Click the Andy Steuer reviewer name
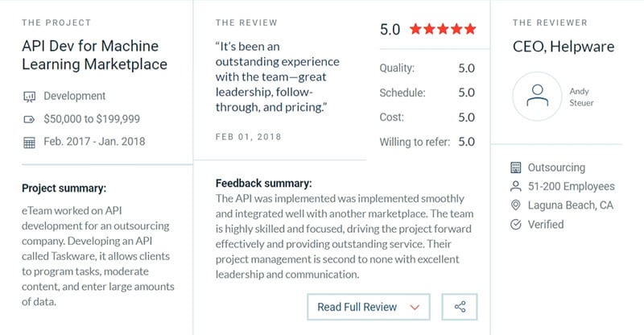Screen dimensions: 644x335 [x=581, y=97]
